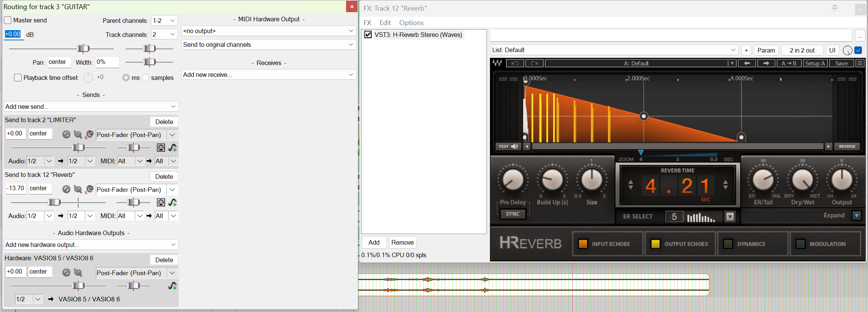The width and height of the screenshot is (868, 312).
Task: Open envelope button for VASIO8 hardware output
Action: pyautogui.click(x=172, y=286)
